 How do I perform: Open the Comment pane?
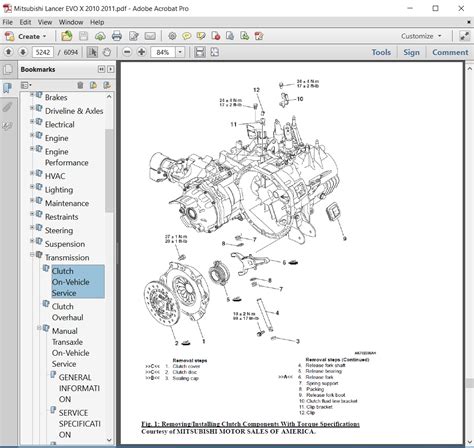[450, 52]
